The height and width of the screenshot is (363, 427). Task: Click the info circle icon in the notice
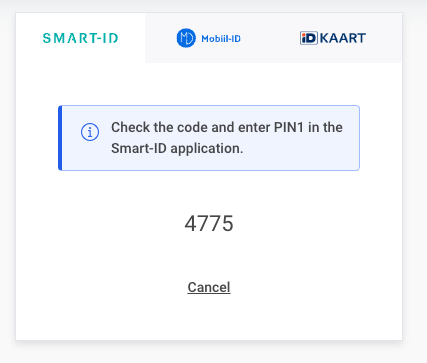click(90, 132)
